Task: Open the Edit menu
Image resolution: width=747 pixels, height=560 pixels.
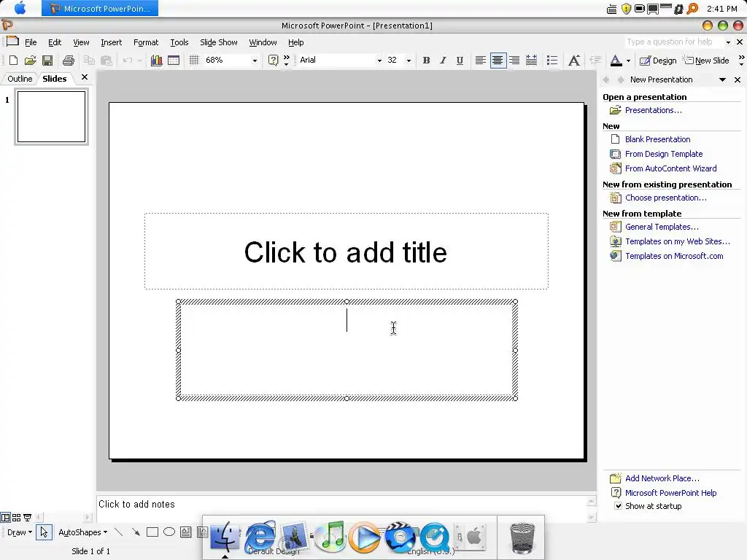Action: 55,42
